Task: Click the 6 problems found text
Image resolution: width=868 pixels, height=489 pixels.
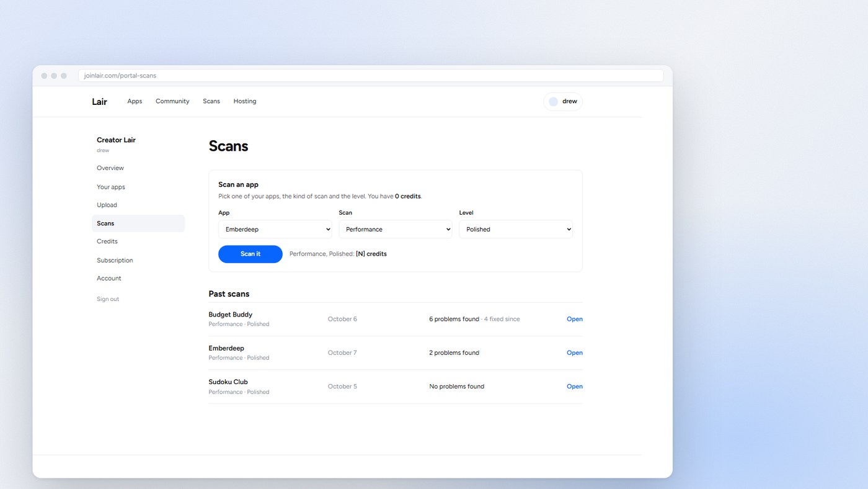Action: pyautogui.click(x=454, y=319)
